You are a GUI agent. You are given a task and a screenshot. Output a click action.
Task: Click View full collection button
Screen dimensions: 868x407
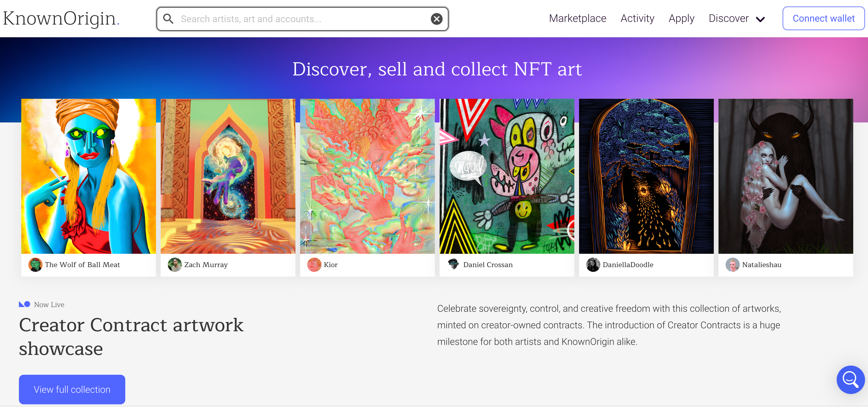(72, 389)
